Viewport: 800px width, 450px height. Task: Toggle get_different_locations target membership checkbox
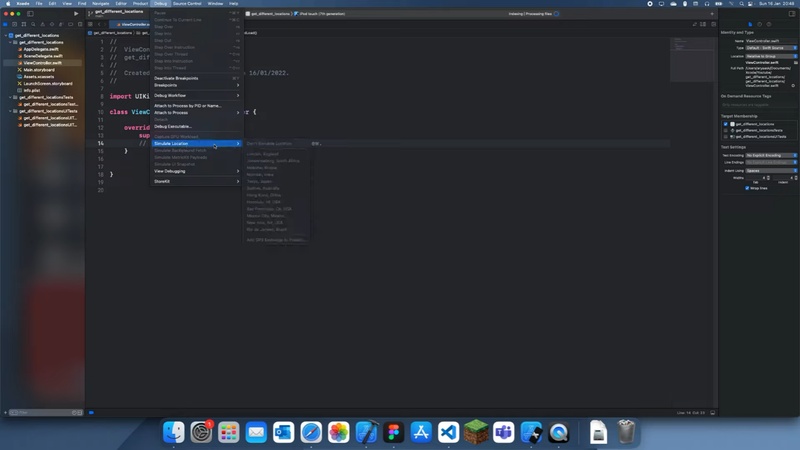click(726, 124)
